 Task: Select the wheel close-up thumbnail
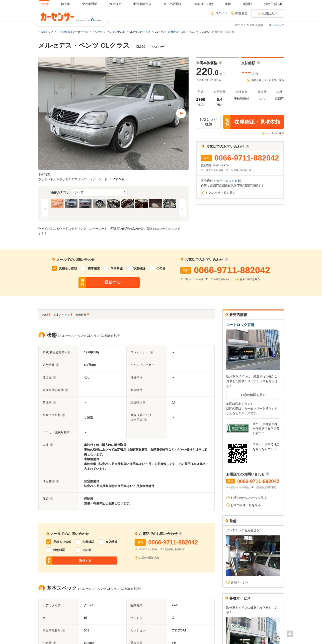pos(99,204)
